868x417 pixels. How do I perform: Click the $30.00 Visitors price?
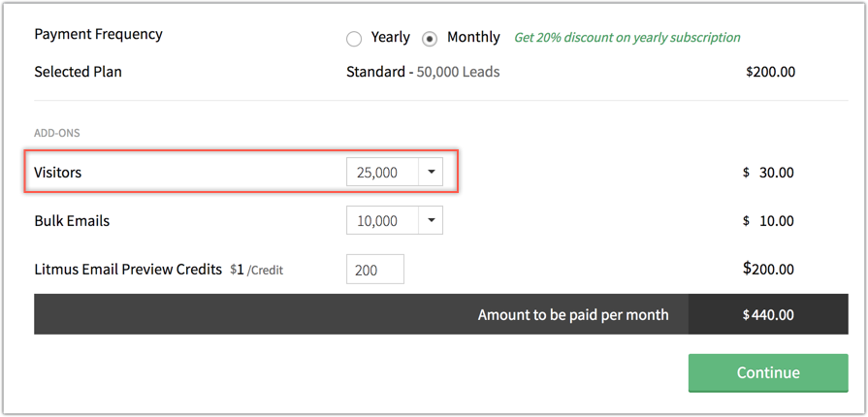tap(768, 173)
